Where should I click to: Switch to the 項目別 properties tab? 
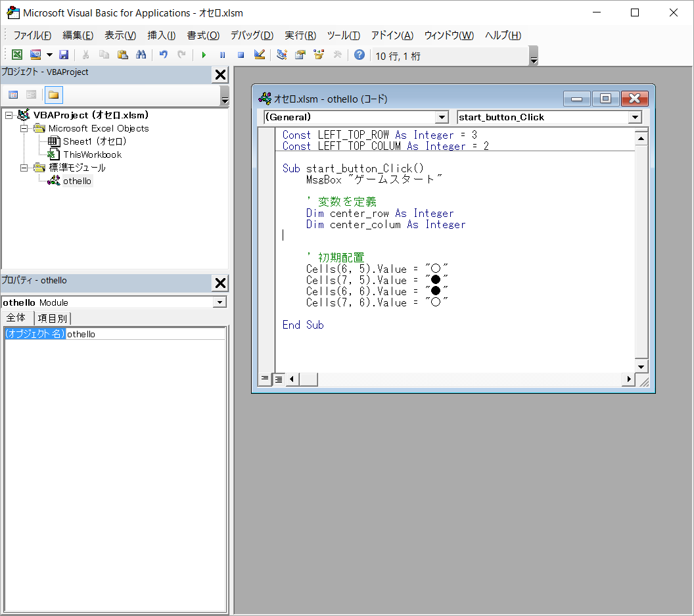pyautogui.click(x=51, y=318)
